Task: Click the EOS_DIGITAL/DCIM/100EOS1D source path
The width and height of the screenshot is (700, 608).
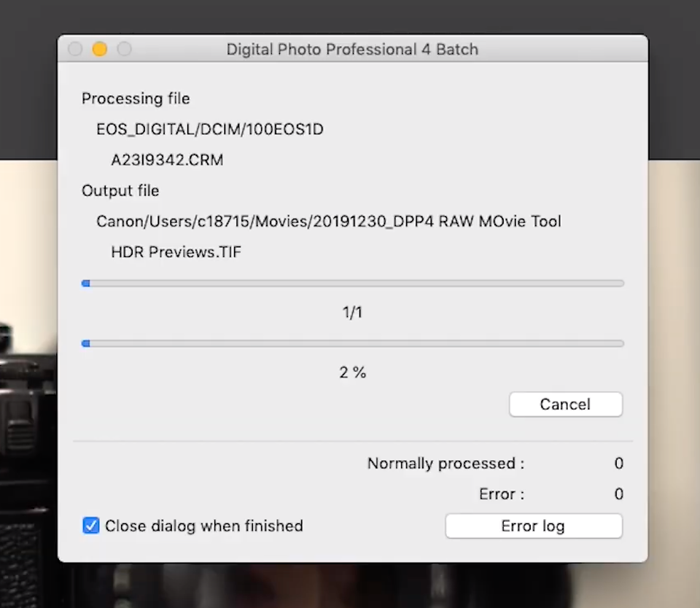Action: point(210,130)
